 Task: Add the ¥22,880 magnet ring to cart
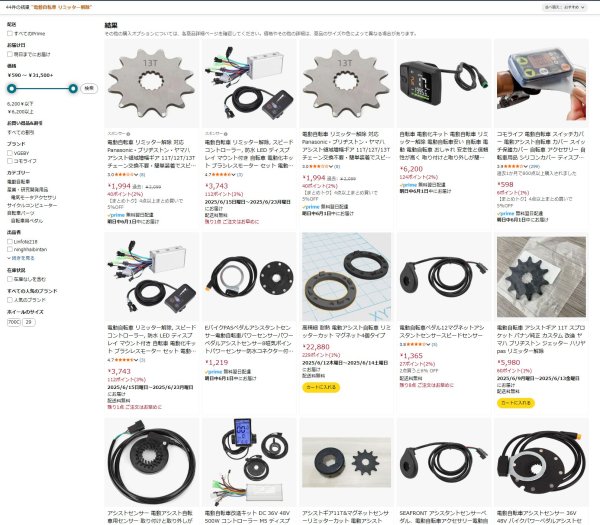(321, 387)
